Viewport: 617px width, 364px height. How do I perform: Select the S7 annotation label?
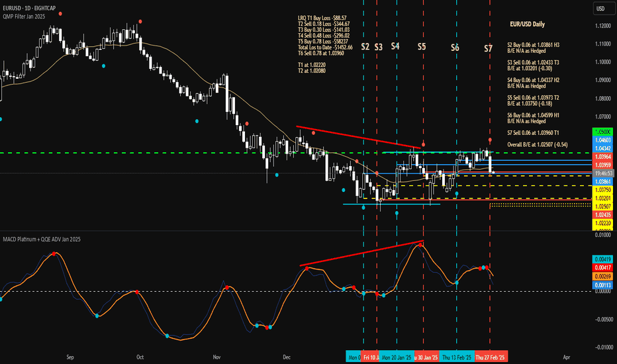click(x=488, y=48)
